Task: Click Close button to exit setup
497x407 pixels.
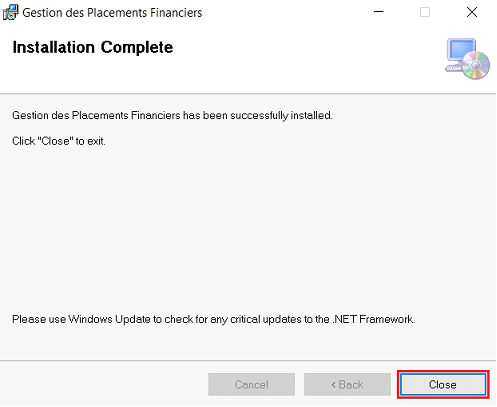Action: tap(443, 384)
